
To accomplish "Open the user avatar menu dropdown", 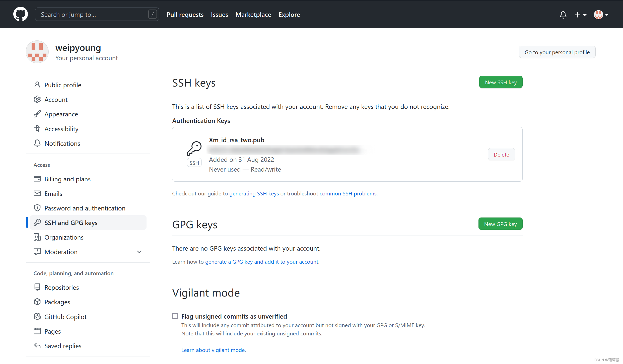I will (601, 15).
